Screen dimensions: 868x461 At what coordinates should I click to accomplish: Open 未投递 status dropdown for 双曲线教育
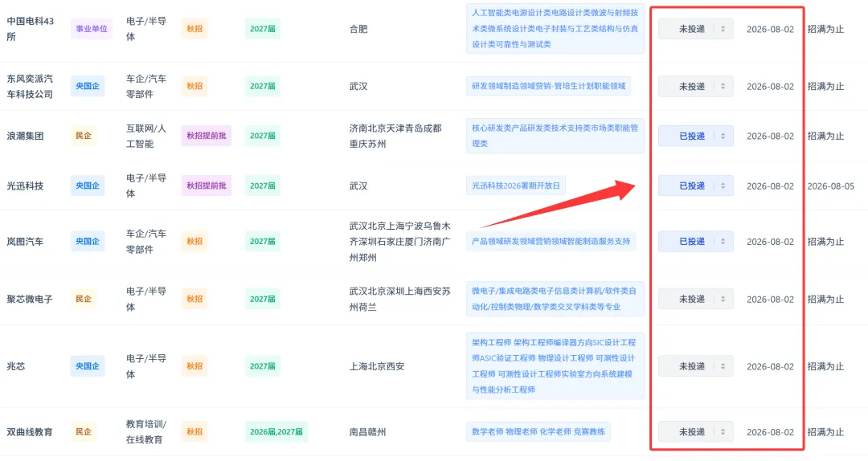click(695, 431)
